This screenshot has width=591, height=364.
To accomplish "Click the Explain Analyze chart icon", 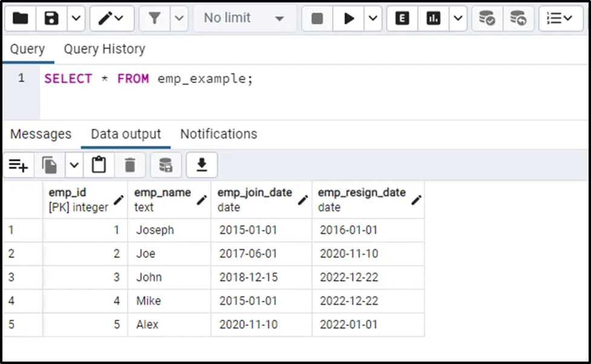I will coord(433,19).
